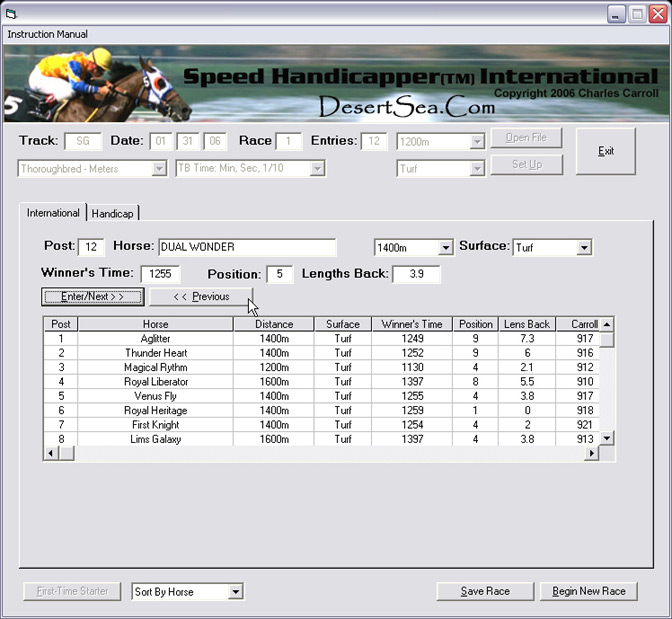
Task: Select the Aglitter row
Action: click(321, 339)
